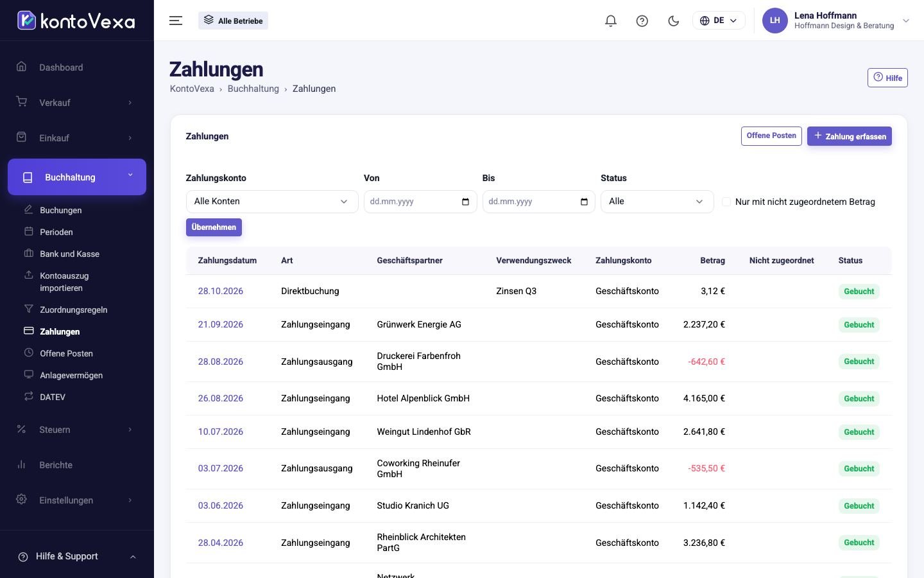
Task: Open the DE language selector
Action: pos(719,21)
